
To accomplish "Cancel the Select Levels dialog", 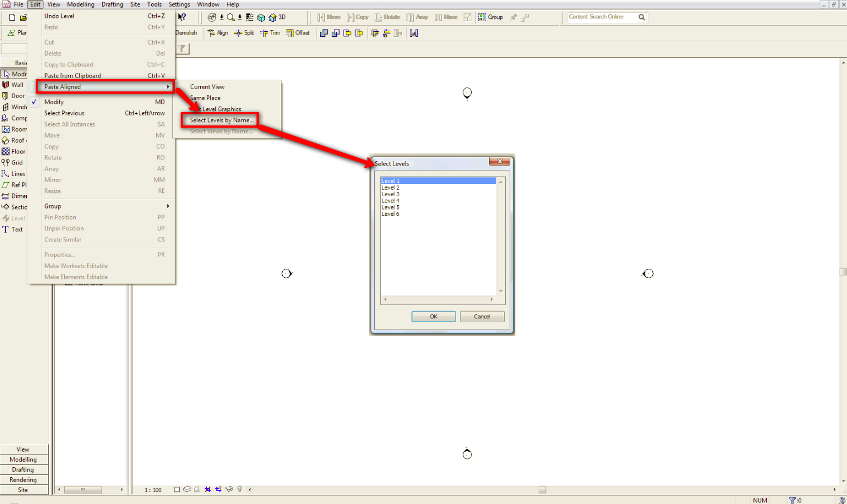I will (482, 317).
